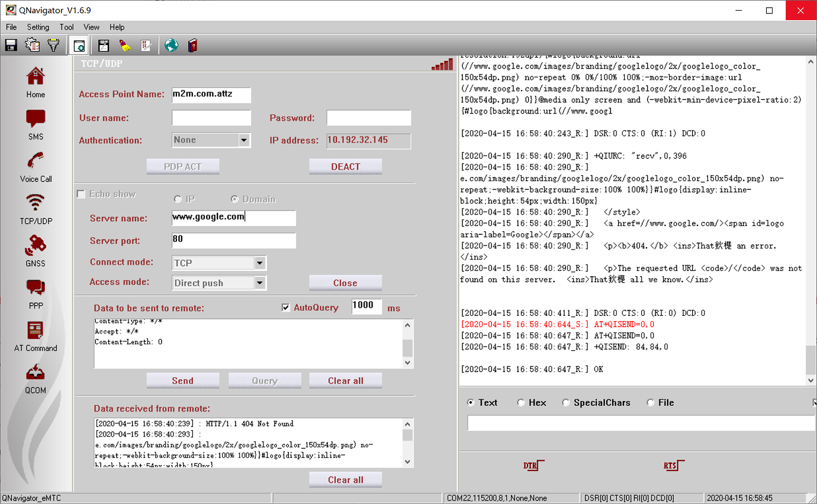817x504 pixels.
Task: Click the red AT+QISEND=0,0 log line
Action: 557,324
